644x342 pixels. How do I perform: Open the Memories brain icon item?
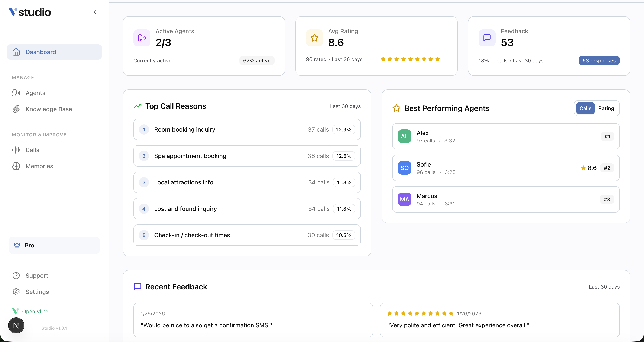point(39,166)
